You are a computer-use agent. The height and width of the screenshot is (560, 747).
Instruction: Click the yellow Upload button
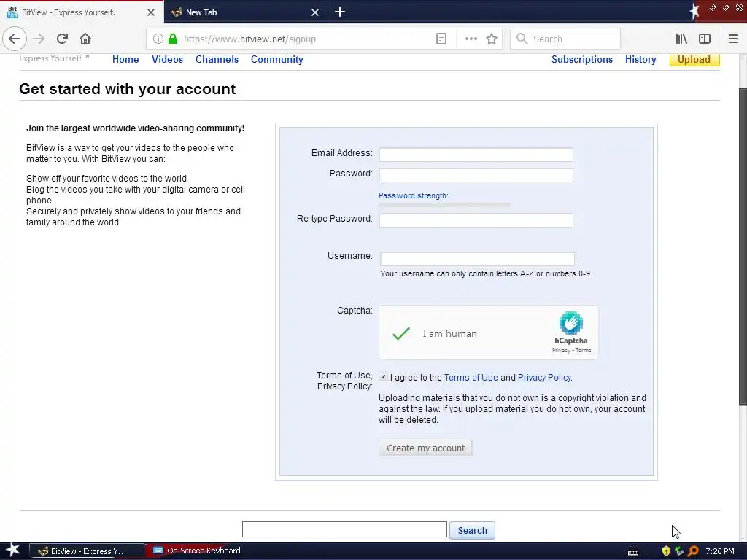coord(694,60)
